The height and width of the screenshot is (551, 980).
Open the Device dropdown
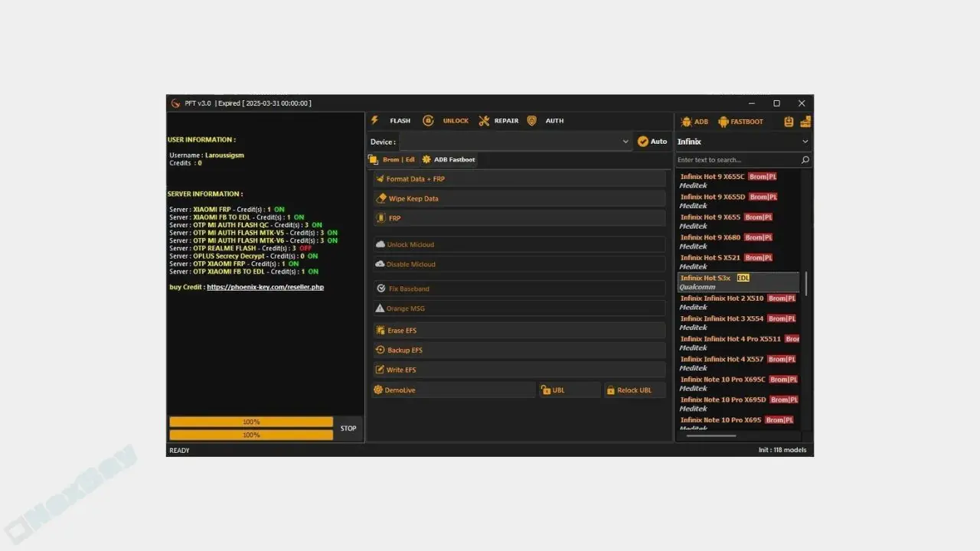tap(515, 142)
